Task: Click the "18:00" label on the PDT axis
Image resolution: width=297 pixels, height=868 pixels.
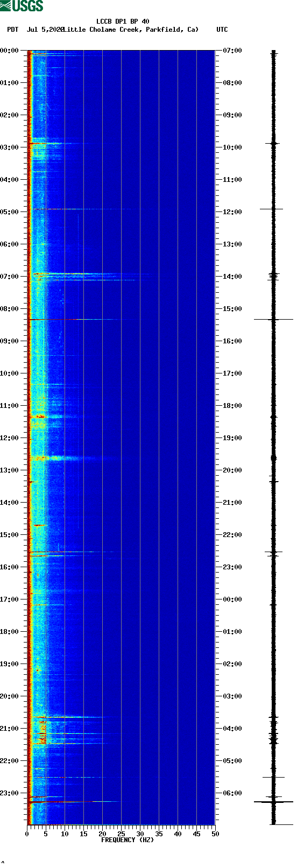Action: pyautogui.click(x=9, y=632)
